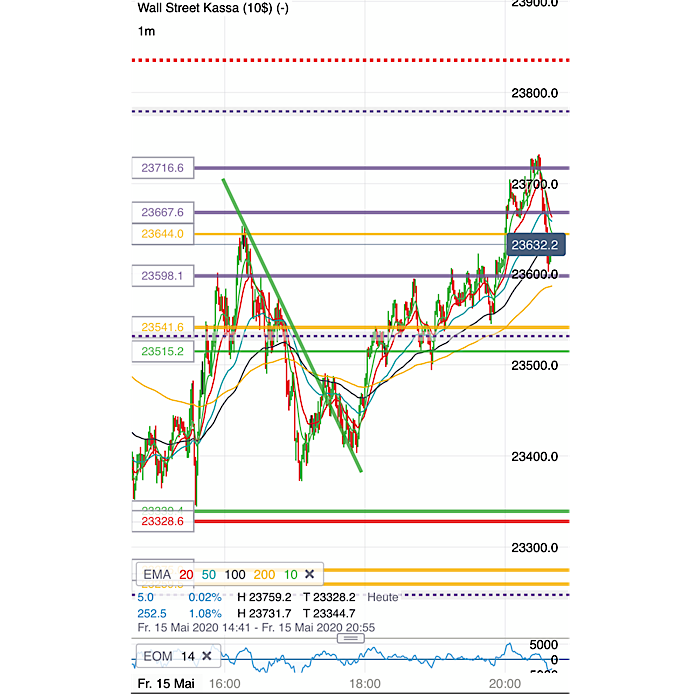Click the Fr. 15 Mai date label
Image resolution: width=700 pixels, height=700 pixels.
(166, 684)
